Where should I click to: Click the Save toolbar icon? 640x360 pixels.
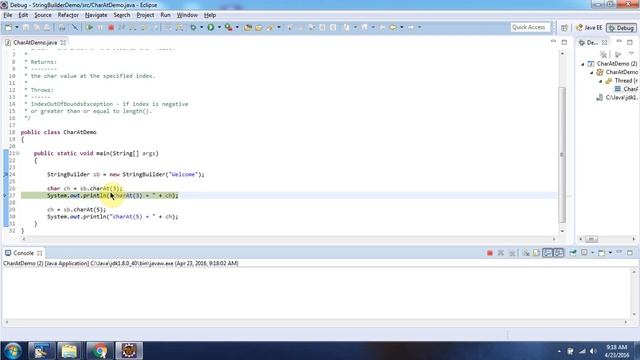click(x=26, y=27)
